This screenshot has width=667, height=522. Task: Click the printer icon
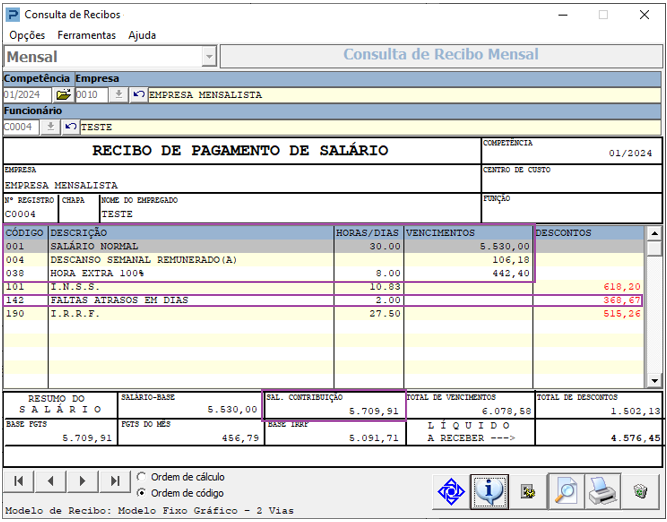click(603, 491)
